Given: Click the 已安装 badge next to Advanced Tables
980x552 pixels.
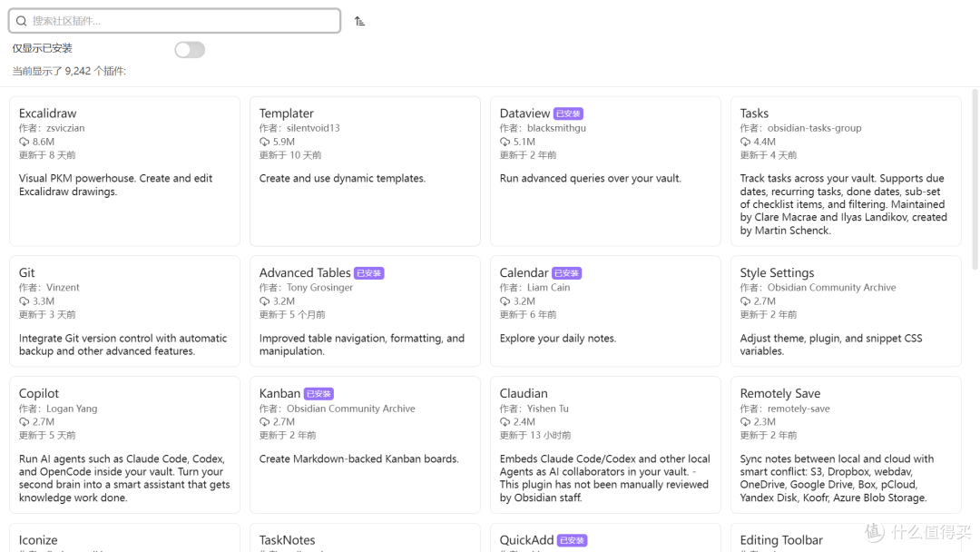Looking at the screenshot, I should click(x=368, y=273).
